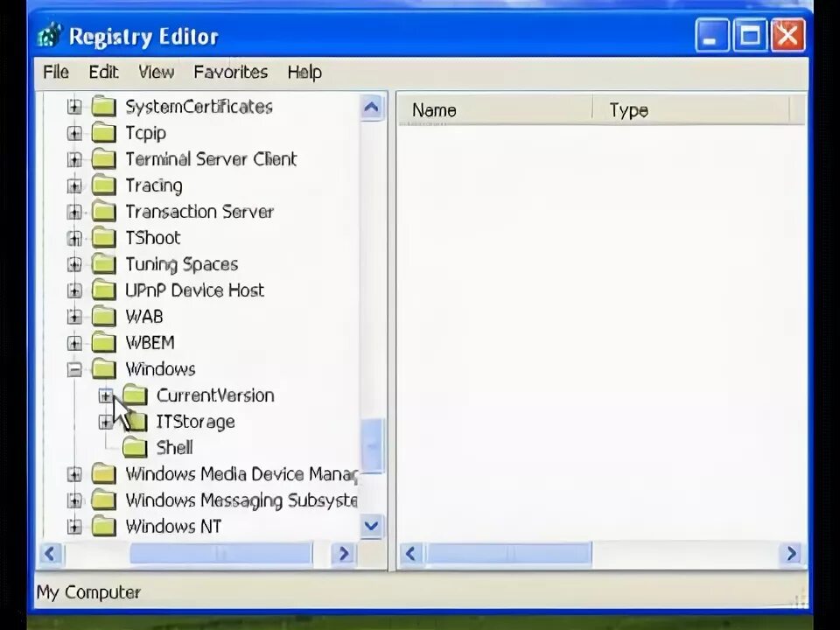Click the Tuning Spaces folder icon
Screen dimensions: 840x630
104,264
